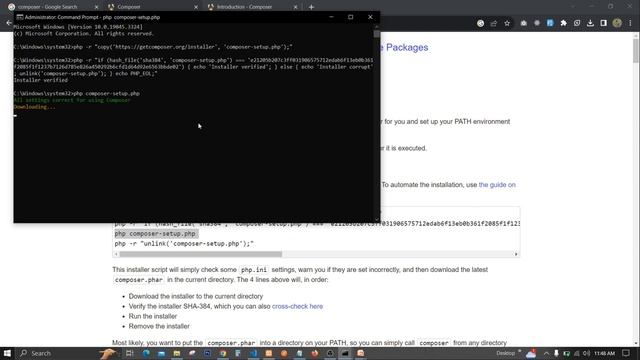Open Task View from the taskbar

click(x=129, y=353)
